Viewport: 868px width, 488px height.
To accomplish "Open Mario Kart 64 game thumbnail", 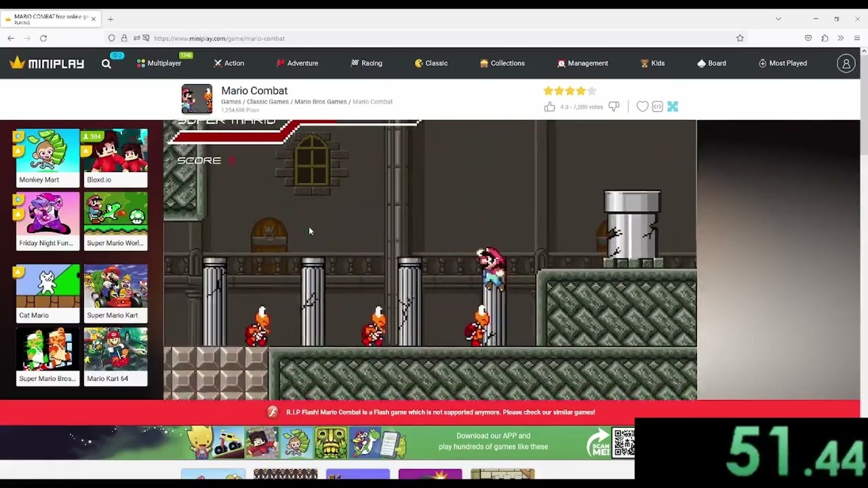I will coord(115,357).
